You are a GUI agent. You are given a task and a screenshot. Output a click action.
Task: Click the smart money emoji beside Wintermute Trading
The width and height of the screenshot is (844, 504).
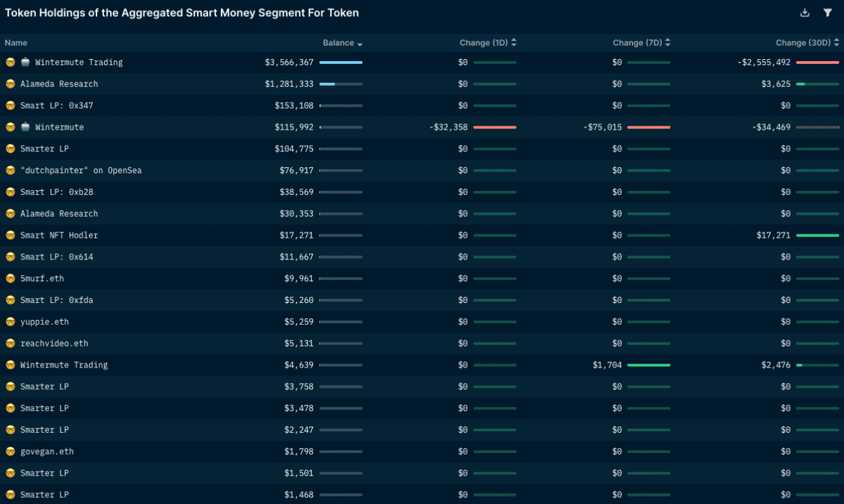pyautogui.click(x=10, y=62)
